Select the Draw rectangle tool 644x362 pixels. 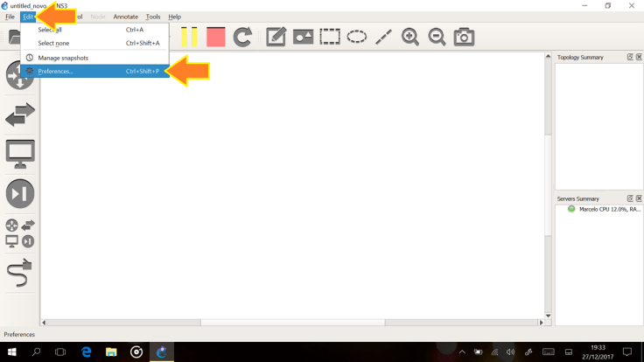330,37
